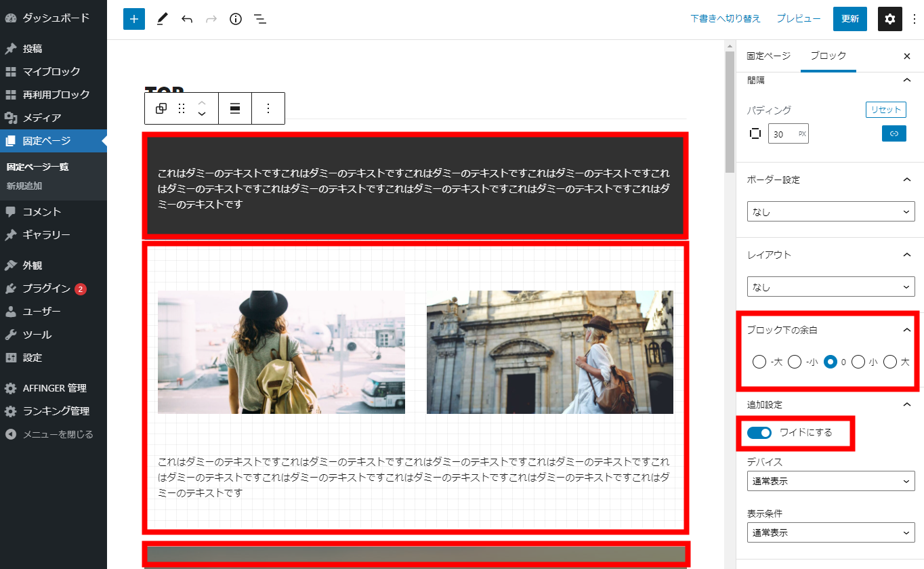Toggle linked padding sides button

(x=894, y=133)
